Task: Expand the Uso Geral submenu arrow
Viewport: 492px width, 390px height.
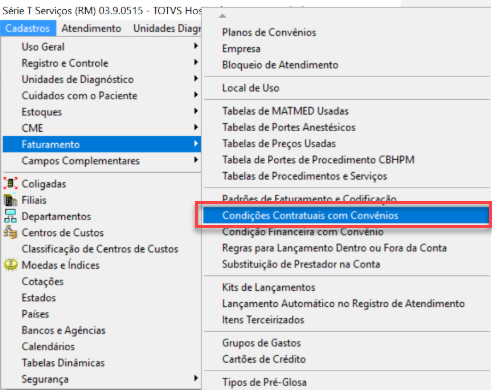Action: coord(196,46)
